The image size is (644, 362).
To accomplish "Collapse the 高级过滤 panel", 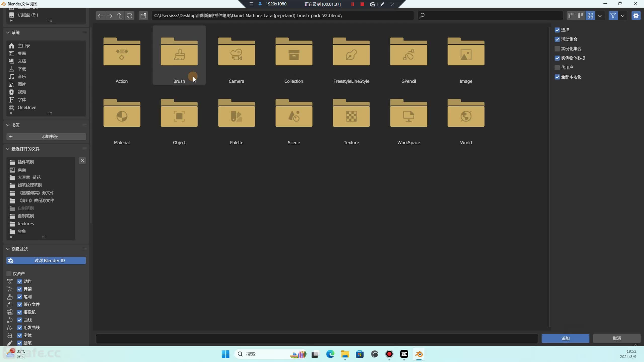I will coord(8,249).
